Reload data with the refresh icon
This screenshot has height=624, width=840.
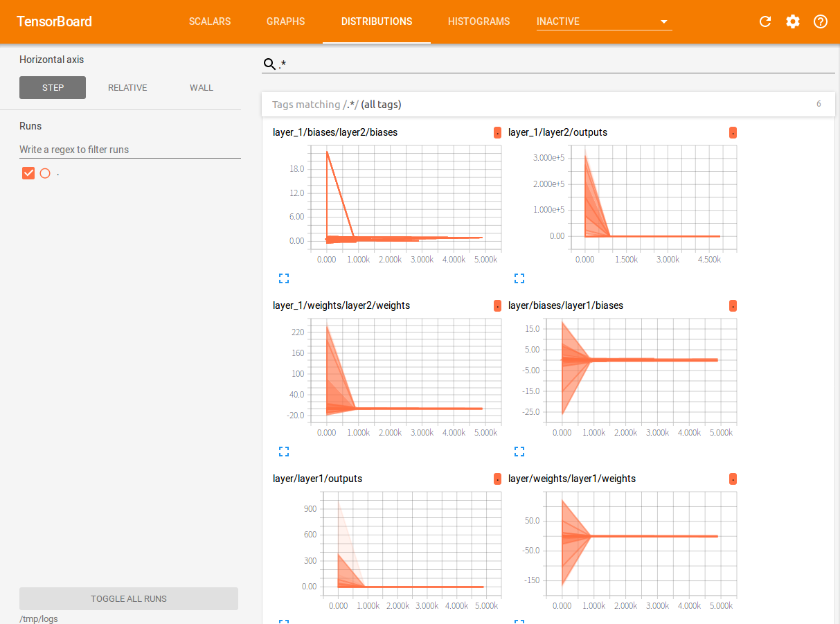pyautogui.click(x=765, y=21)
